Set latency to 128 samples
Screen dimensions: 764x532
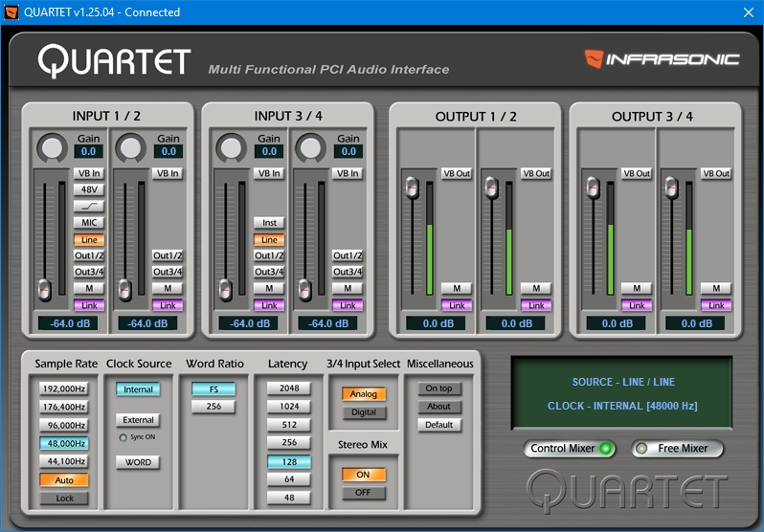pyautogui.click(x=289, y=462)
